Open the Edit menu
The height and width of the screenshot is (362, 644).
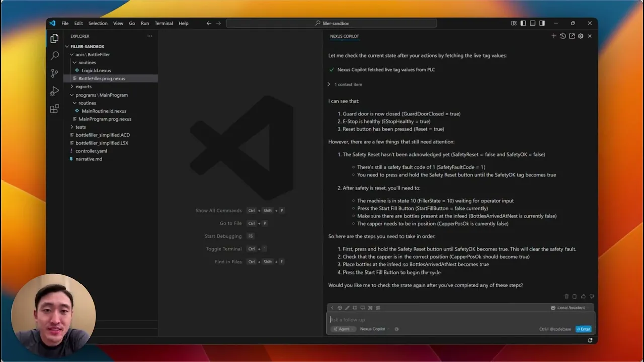point(78,23)
